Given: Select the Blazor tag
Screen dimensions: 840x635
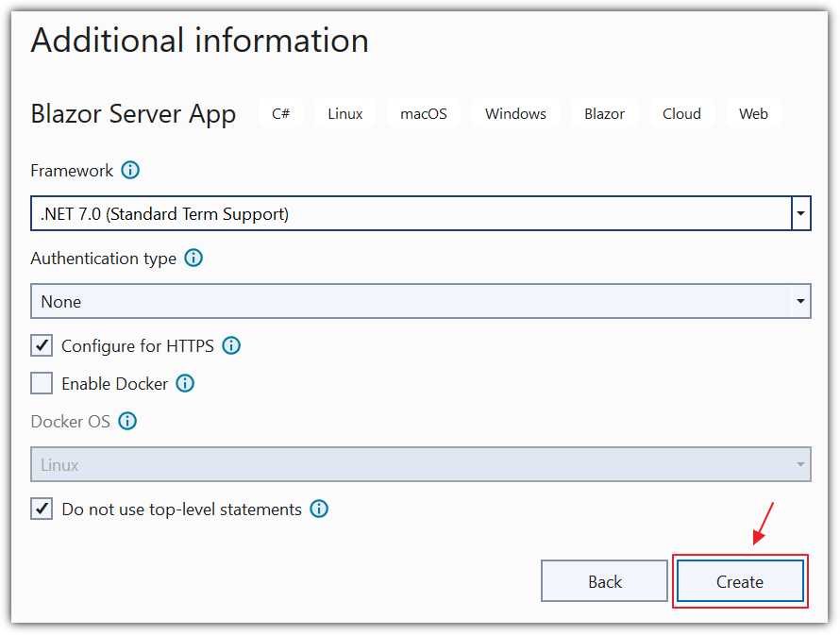Looking at the screenshot, I should click(x=604, y=113).
